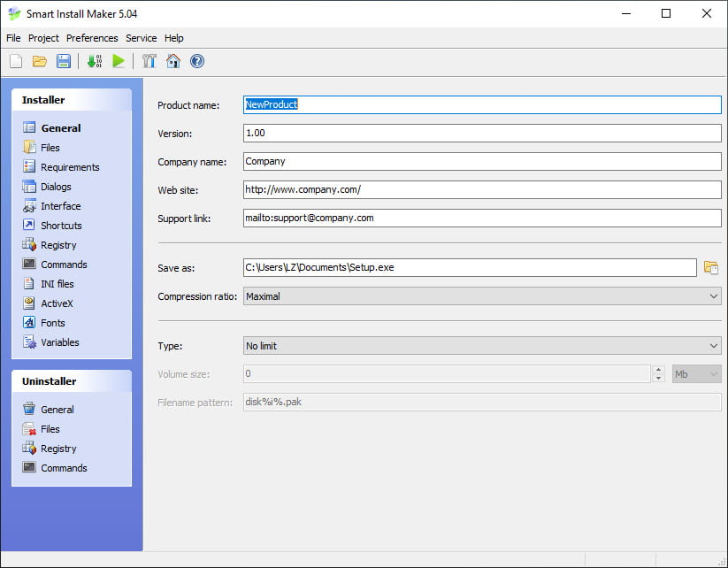Viewport: 728px width, 568px height.
Task: Click the Requirements checklist icon
Action: 29,166
